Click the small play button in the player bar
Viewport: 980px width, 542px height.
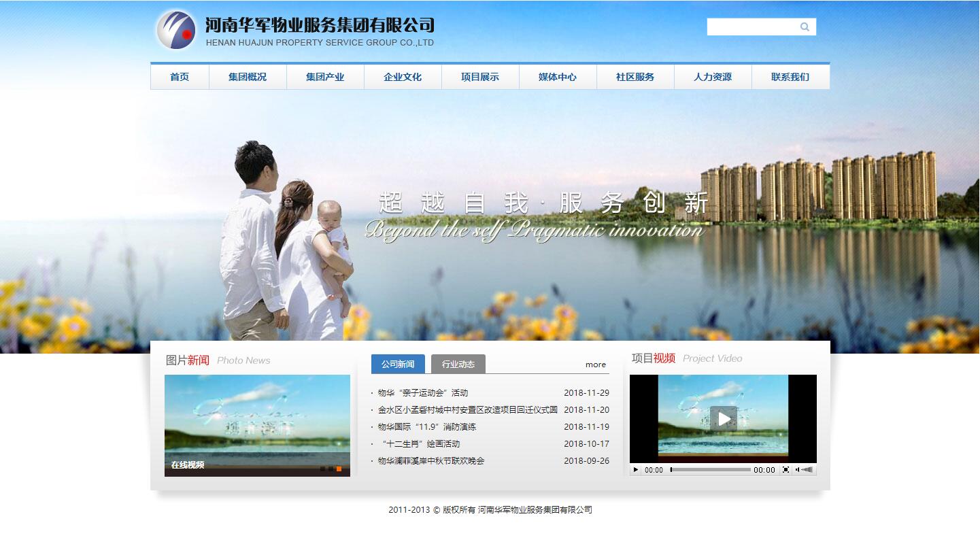(636, 470)
